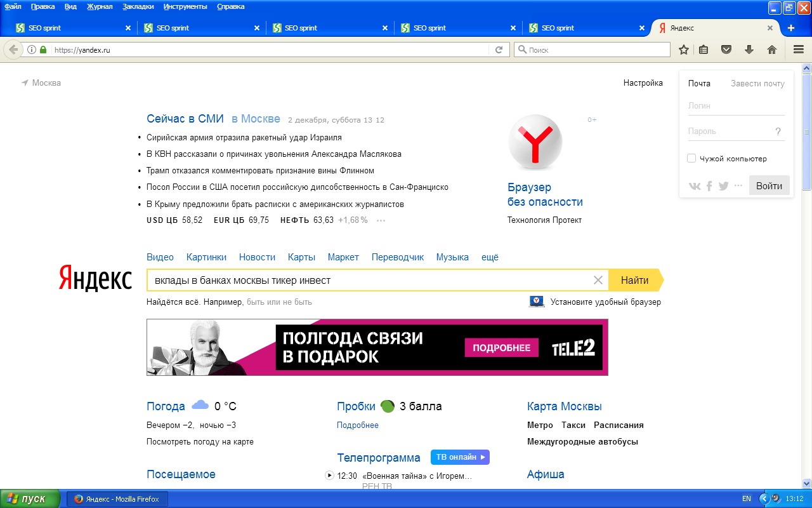
Task: Click the Логин input field
Action: (736, 106)
